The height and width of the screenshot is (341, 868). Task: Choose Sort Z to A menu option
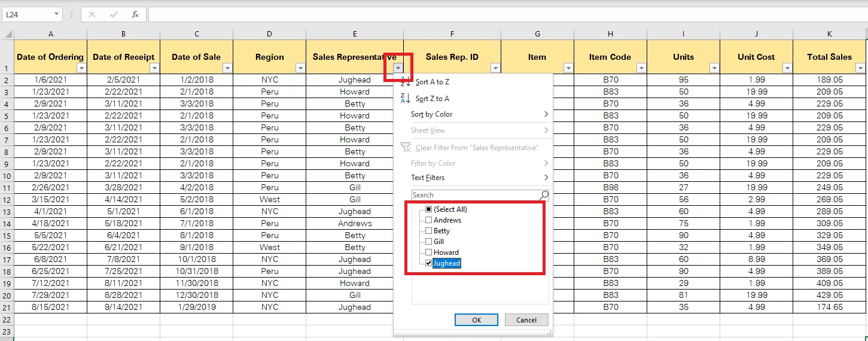tap(473, 98)
